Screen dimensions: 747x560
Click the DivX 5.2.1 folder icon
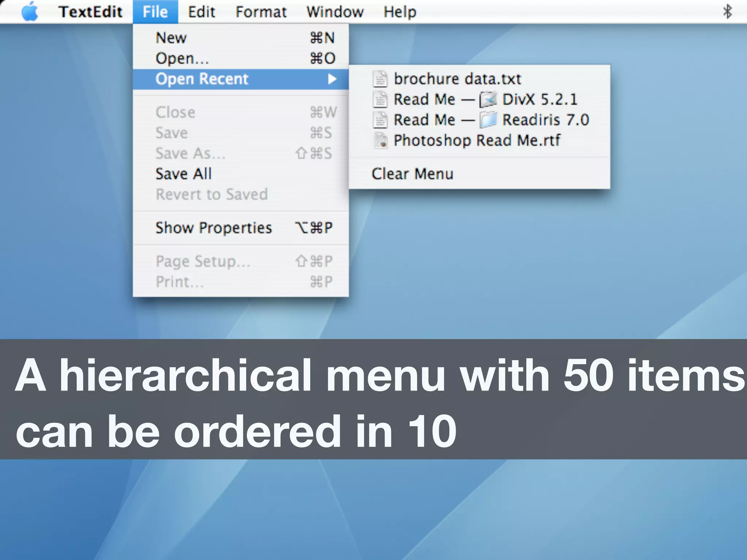click(488, 100)
